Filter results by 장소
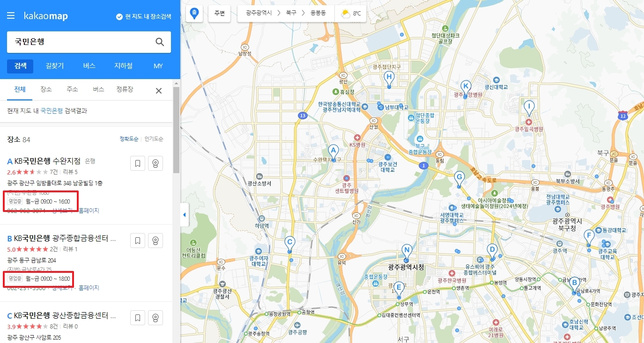The width and height of the screenshot is (644, 343). [46, 89]
